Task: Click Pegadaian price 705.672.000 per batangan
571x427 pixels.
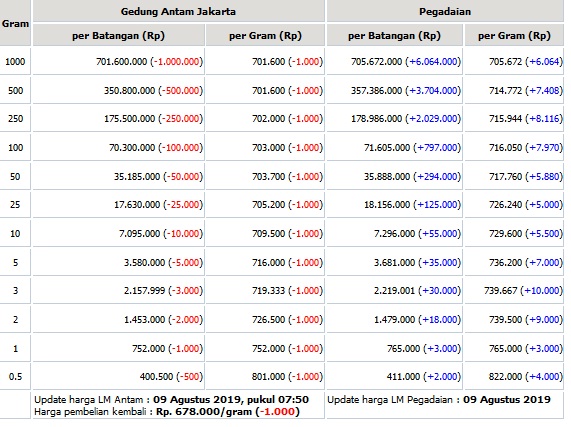Action: click(377, 62)
